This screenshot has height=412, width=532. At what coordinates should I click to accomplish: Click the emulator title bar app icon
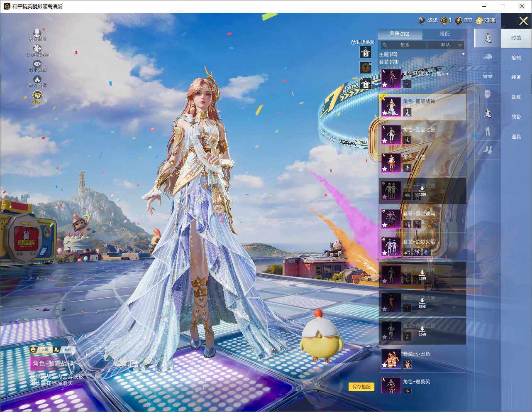[7, 6]
